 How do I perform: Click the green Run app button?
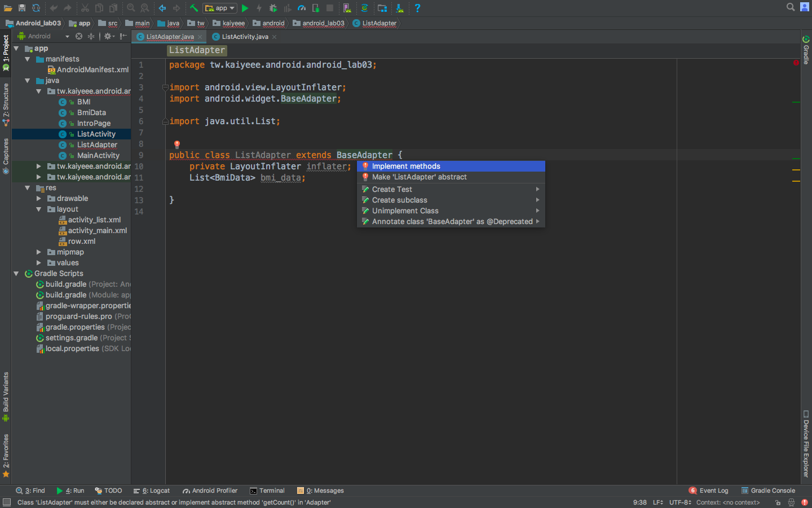[245, 8]
